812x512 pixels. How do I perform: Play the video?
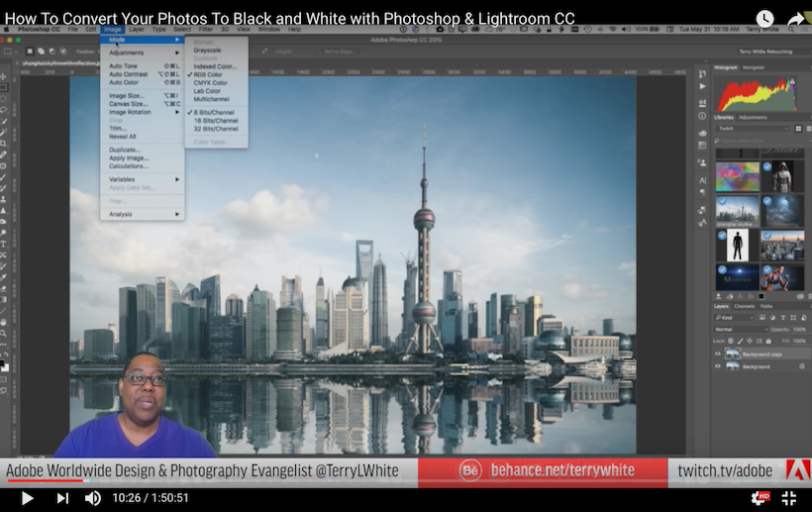tap(27, 498)
